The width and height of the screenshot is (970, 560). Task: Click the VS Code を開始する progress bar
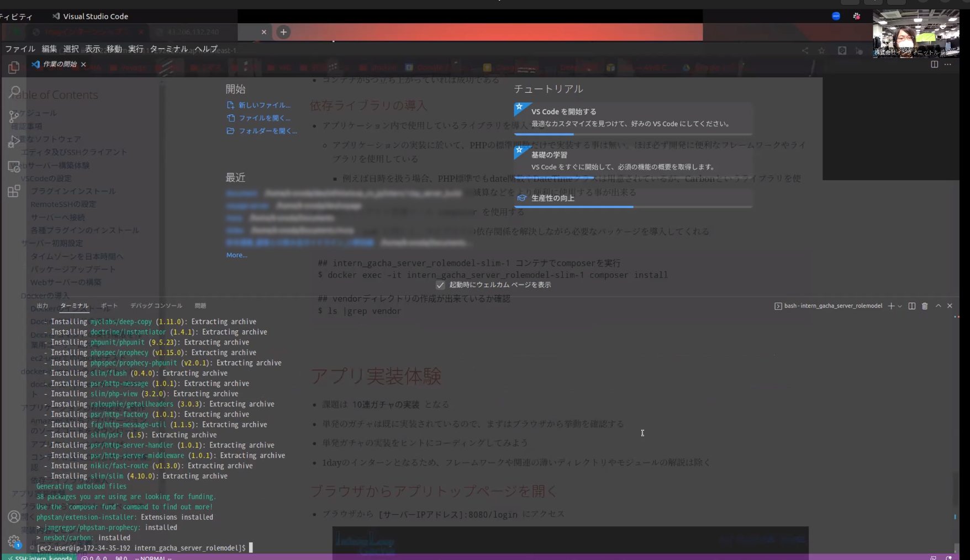632,134
